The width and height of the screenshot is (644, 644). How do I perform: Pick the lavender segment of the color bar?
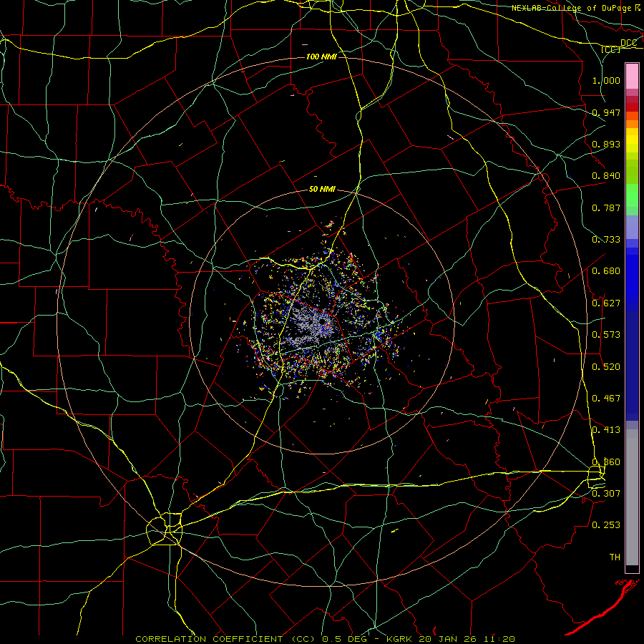pos(632,227)
